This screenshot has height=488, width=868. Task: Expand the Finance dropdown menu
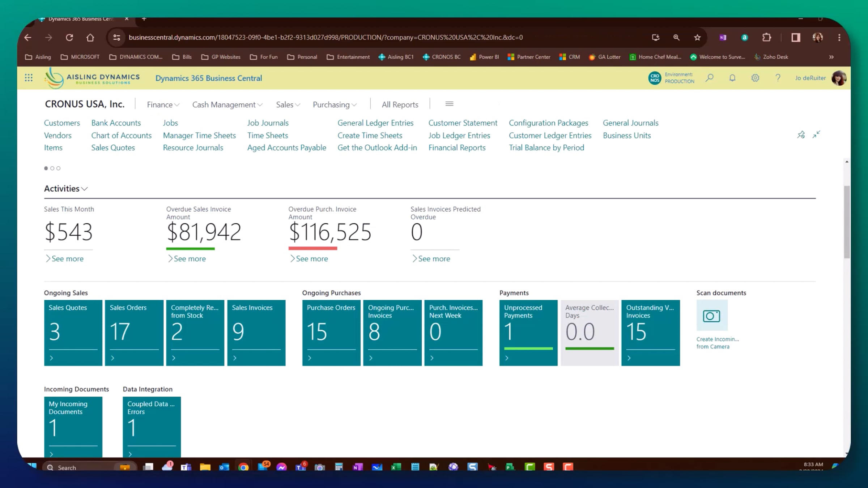pyautogui.click(x=163, y=105)
